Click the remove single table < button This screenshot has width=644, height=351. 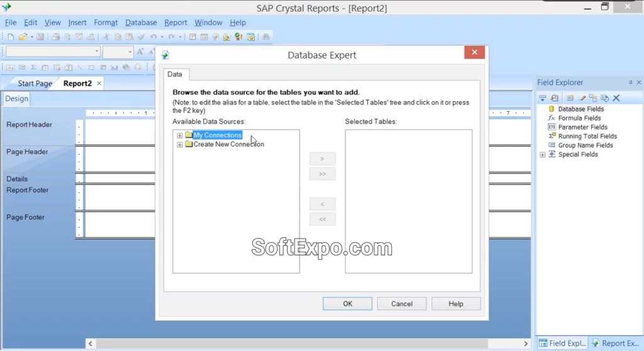(323, 204)
